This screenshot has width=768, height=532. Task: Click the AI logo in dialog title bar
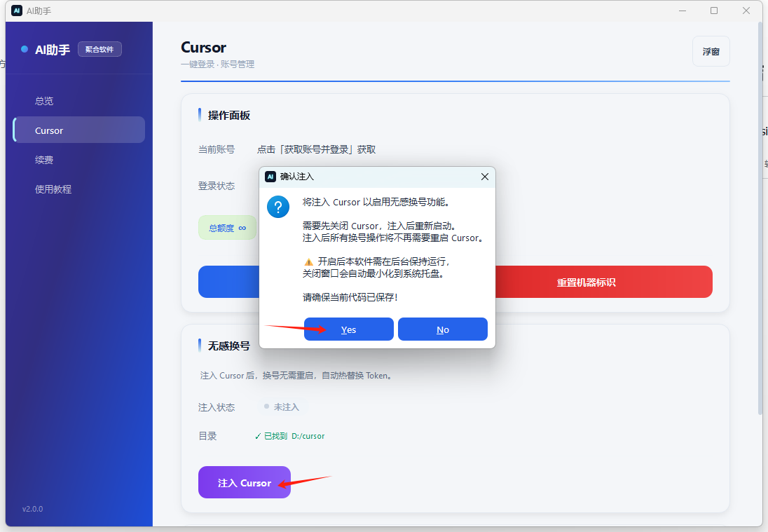pyautogui.click(x=270, y=177)
